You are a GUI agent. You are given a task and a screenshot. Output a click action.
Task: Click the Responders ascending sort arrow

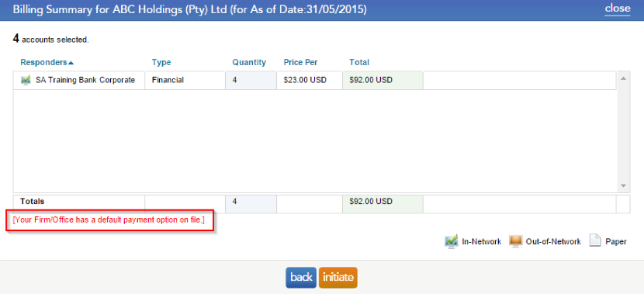[71, 63]
